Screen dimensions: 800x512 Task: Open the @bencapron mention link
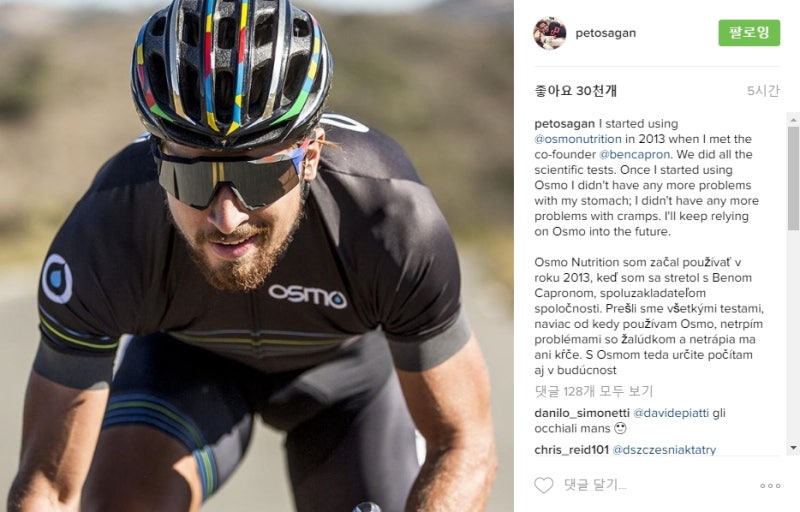point(634,154)
